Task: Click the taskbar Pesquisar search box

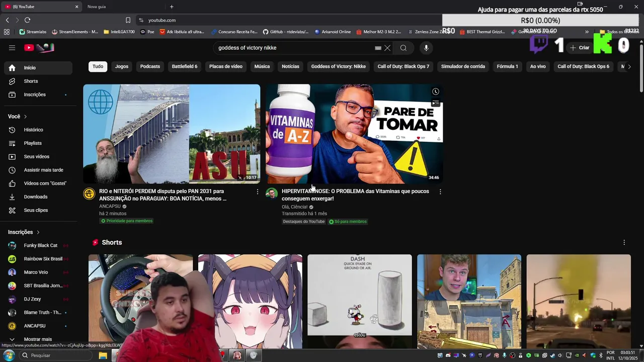Action: point(55,355)
